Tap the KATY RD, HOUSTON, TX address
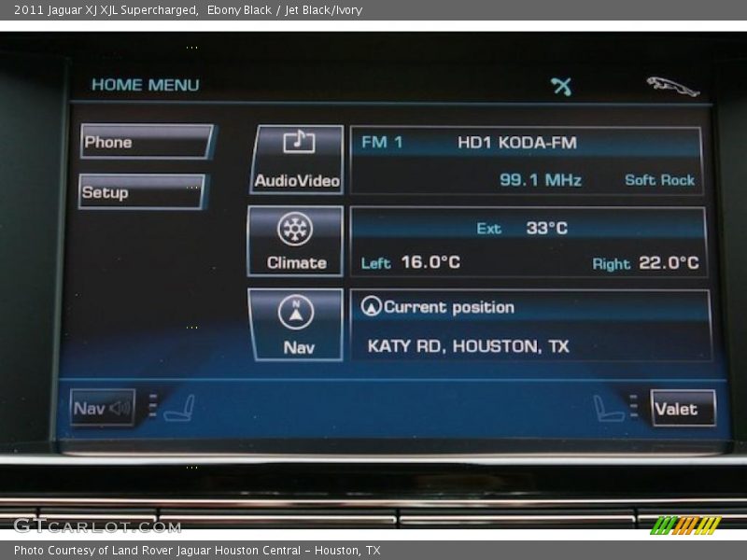The image size is (747, 560). point(469,346)
